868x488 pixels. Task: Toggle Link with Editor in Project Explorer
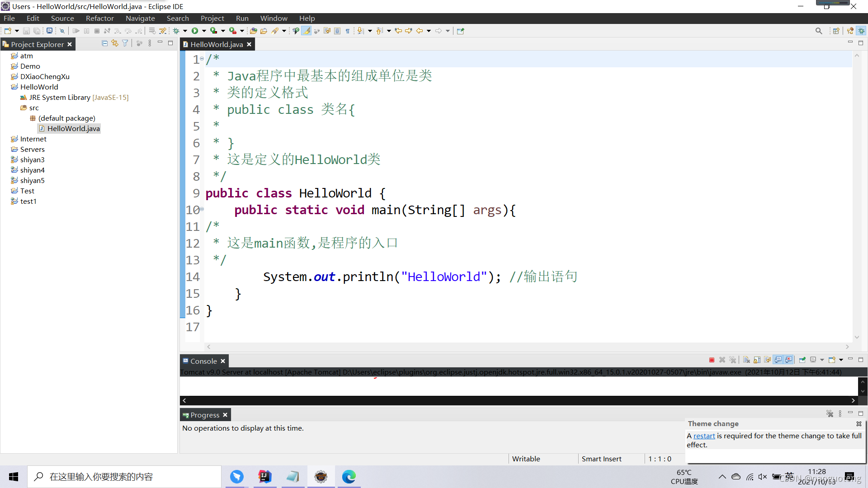[115, 43]
